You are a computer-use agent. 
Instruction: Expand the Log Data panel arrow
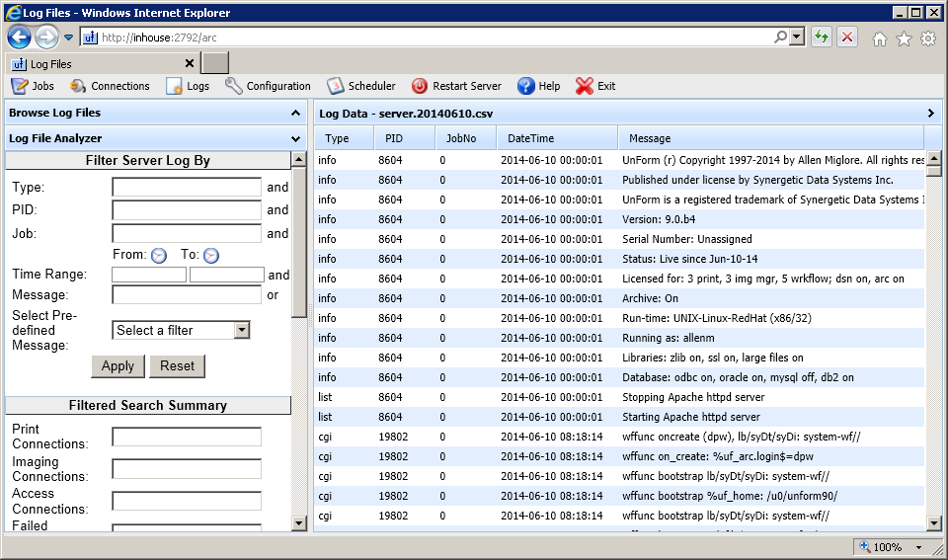(931, 114)
